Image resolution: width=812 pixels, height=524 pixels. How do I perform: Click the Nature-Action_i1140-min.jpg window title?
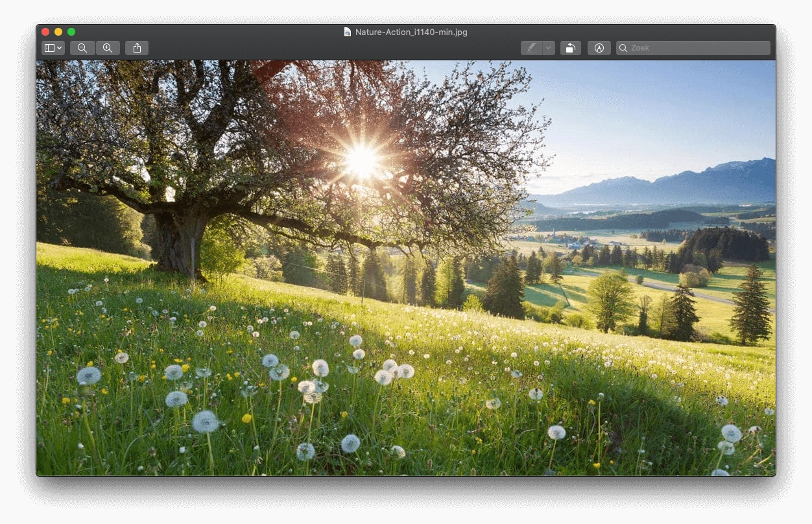pyautogui.click(x=411, y=32)
